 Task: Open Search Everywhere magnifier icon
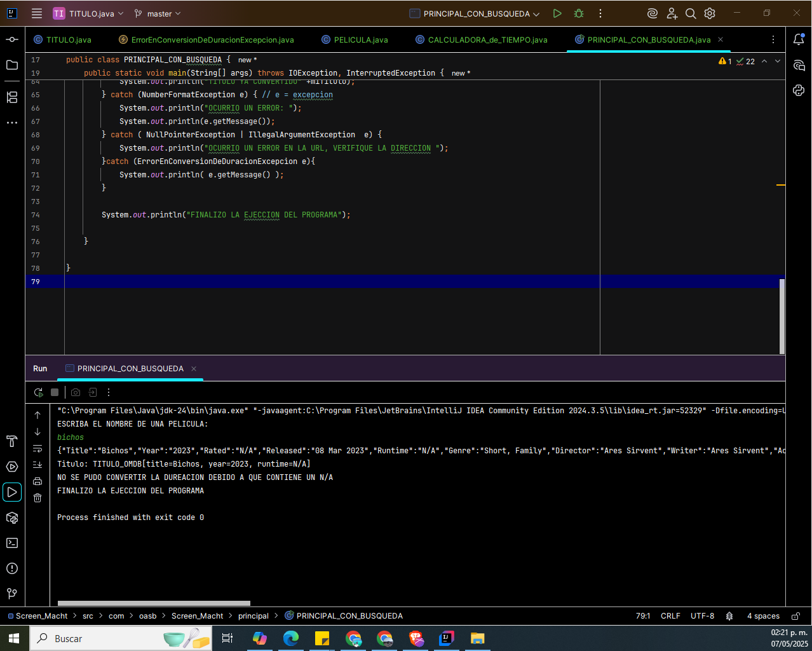[x=691, y=13]
